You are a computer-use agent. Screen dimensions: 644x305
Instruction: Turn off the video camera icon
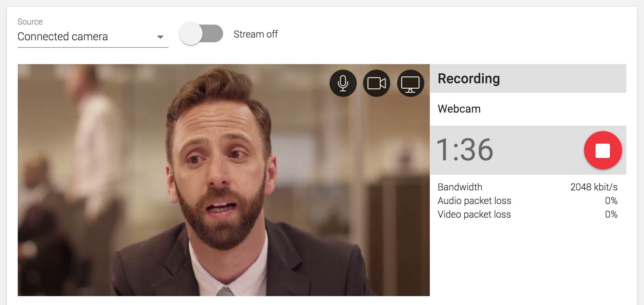pos(376,83)
